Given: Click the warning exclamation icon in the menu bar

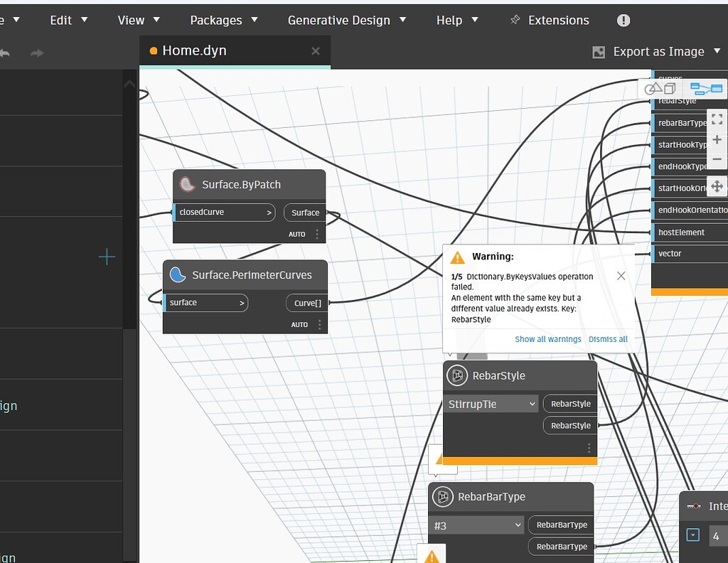Looking at the screenshot, I should coord(623,20).
